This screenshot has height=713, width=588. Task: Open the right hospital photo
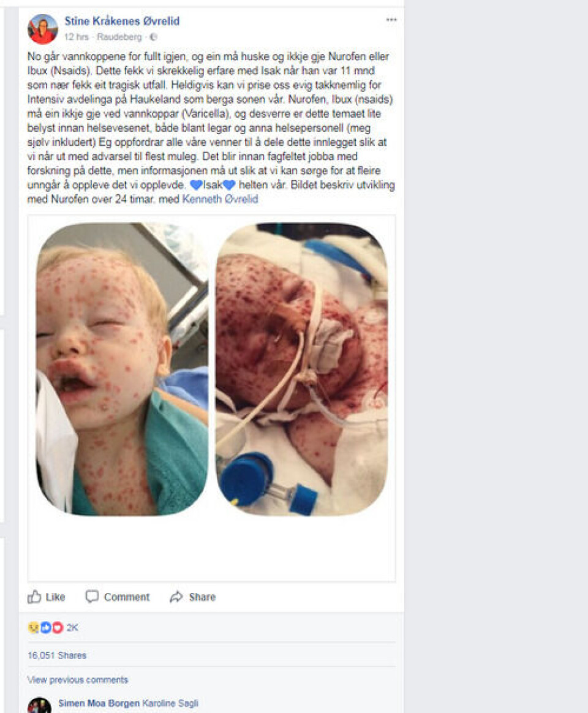tap(301, 369)
